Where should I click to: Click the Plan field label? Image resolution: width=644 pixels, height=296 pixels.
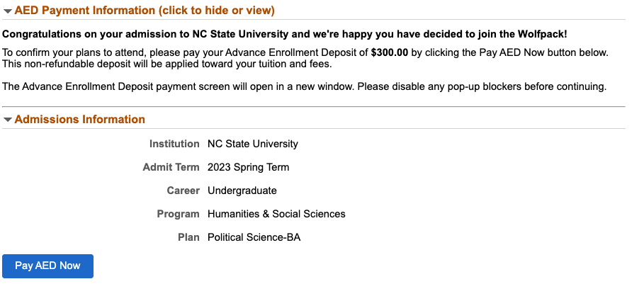188,237
